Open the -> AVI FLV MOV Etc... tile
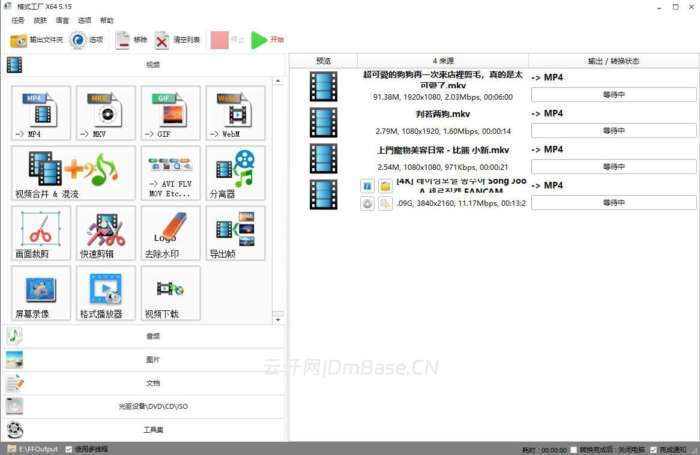Image resolution: width=700 pixels, height=455 pixels. [171, 173]
